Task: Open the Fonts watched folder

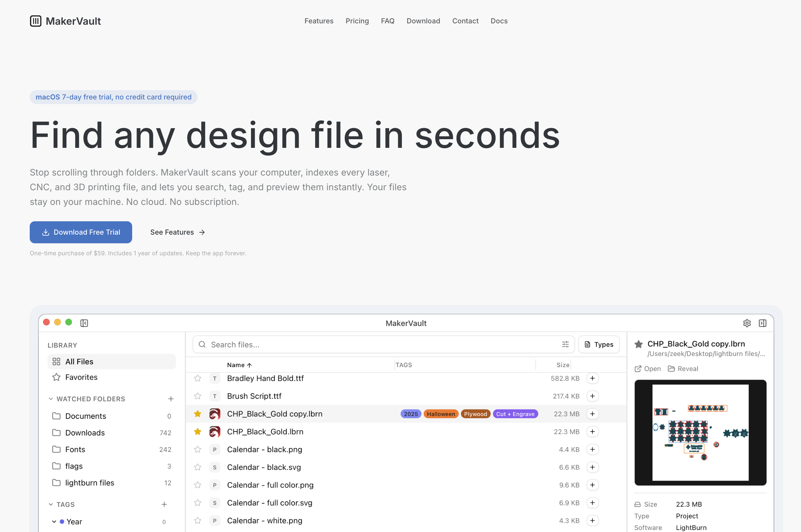Action: point(111,449)
